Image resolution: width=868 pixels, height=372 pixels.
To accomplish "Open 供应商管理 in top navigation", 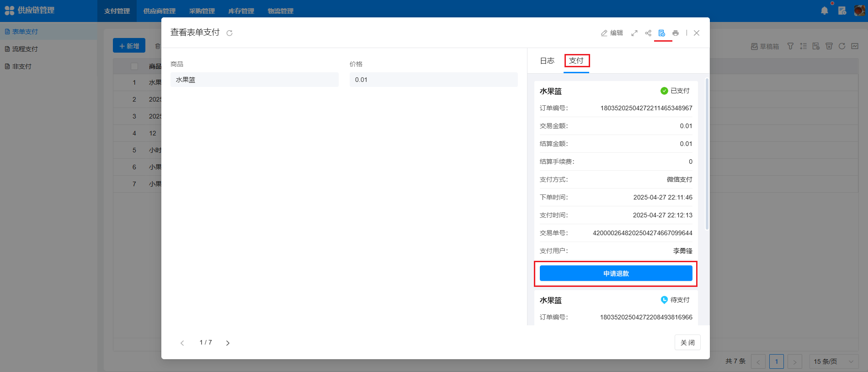I will tap(159, 11).
